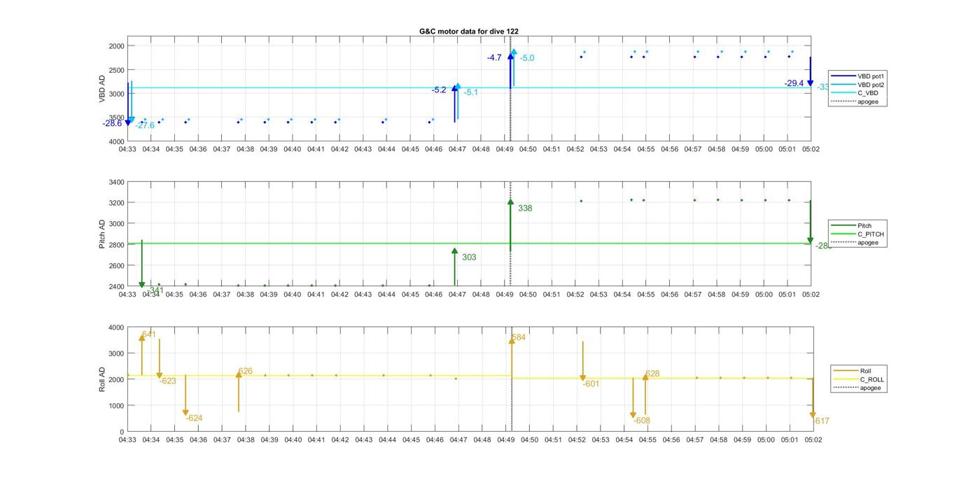Screen dimensions: 980x485
Task: Click the "2500" tick on the VBD axis
Action: click(116, 70)
